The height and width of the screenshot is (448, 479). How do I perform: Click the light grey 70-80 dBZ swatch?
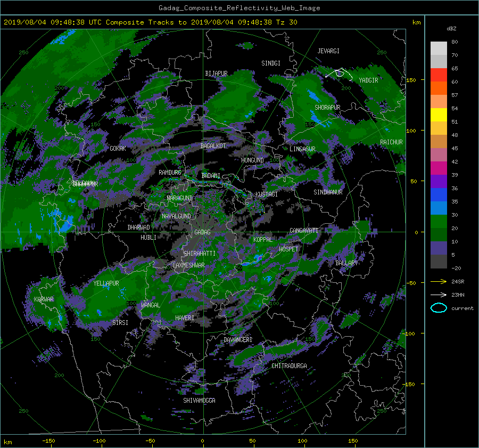click(x=439, y=48)
